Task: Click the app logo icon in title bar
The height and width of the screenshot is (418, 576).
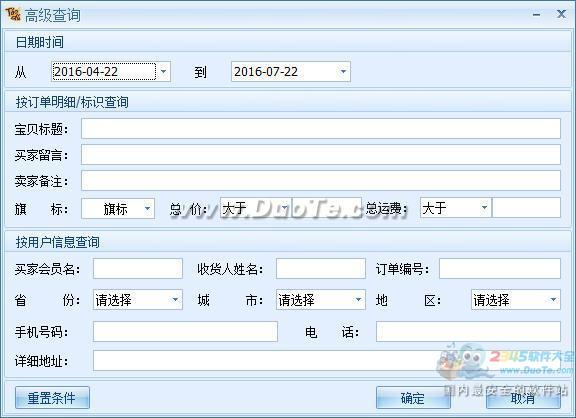Action: [13, 14]
